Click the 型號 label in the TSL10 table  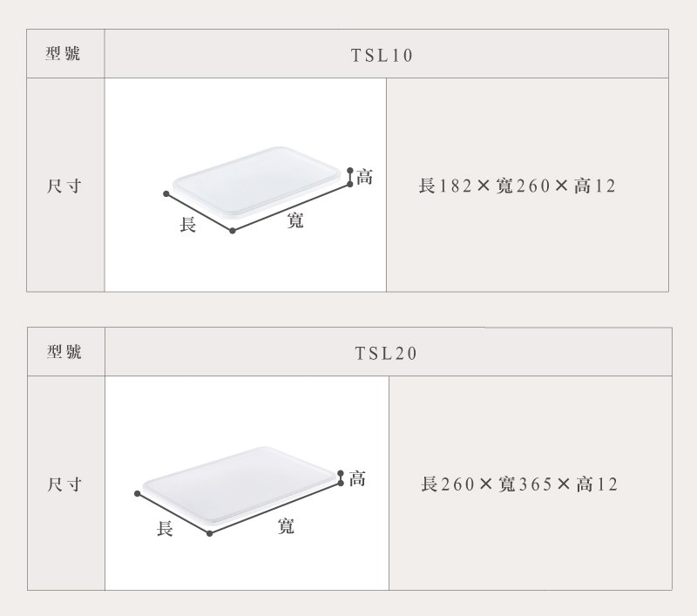63,54
